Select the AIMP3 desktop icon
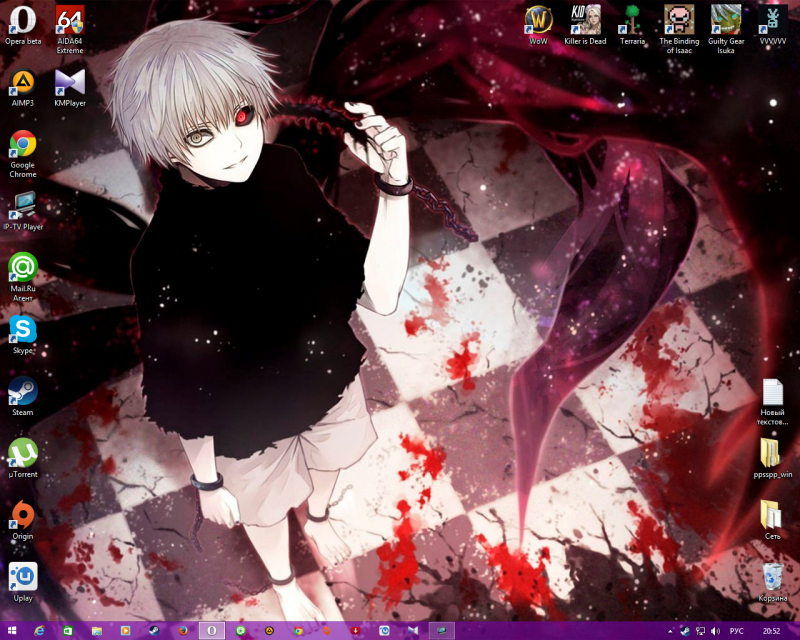The height and width of the screenshot is (640, 800). [23, 88]
